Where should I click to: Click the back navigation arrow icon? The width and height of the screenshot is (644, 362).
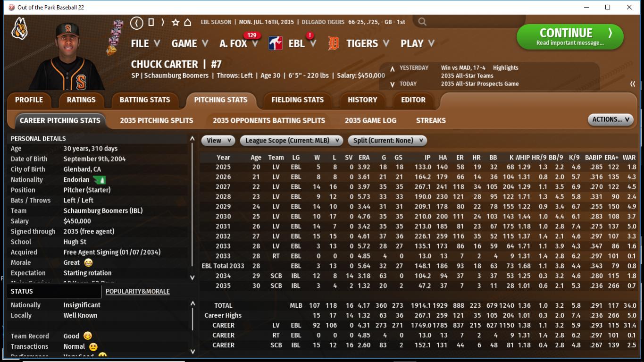tap(136, 22)
